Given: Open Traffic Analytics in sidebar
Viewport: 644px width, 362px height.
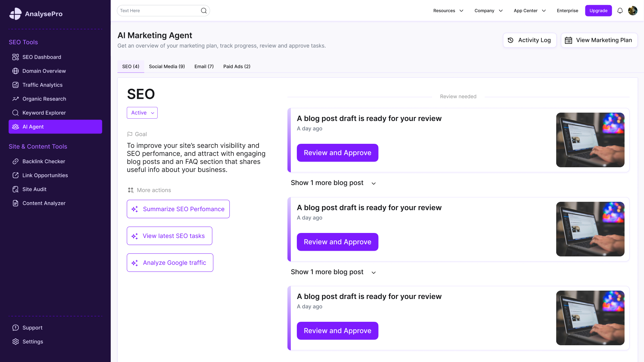Looking at the screenshot, I should coord(42,85).
